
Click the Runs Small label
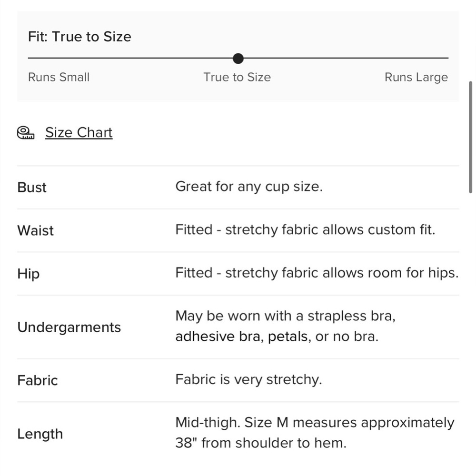click(x=59, y=77)
